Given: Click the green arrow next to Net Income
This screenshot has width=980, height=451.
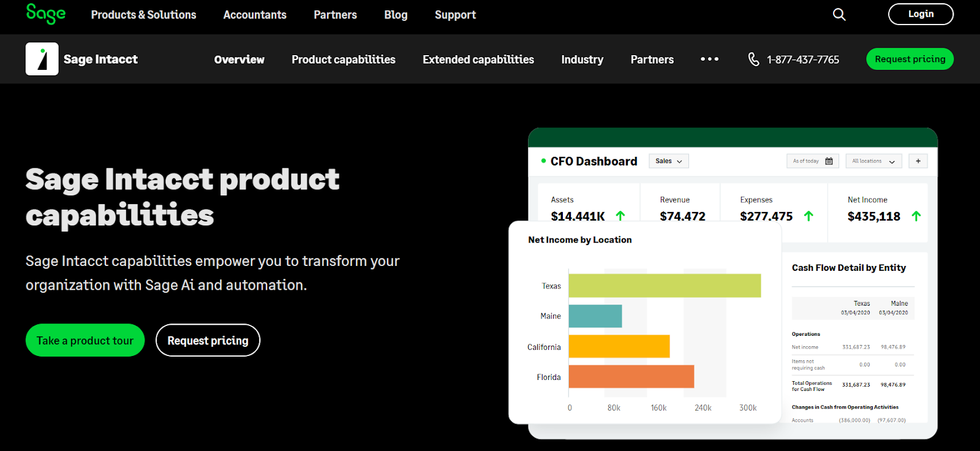Looking at the screenshot, I should click(x=916, y=216).
